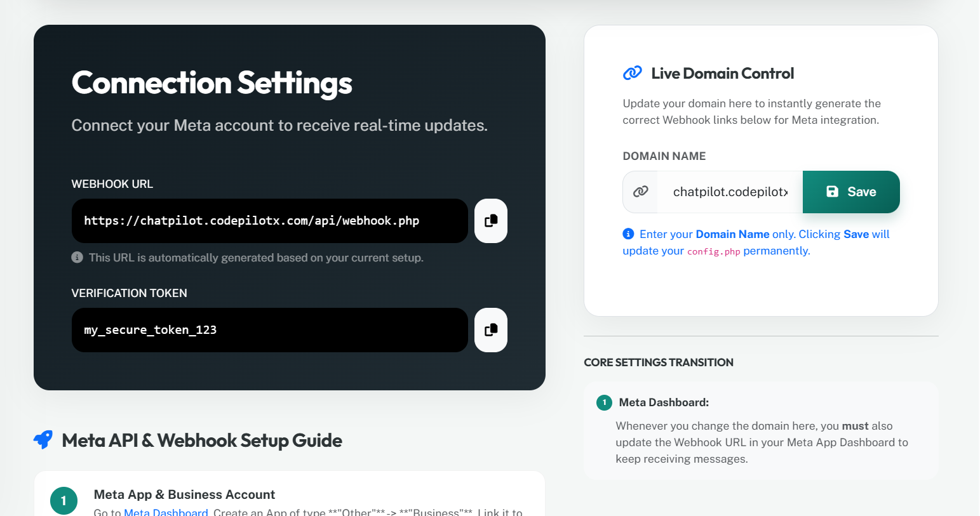Open the Meta Dashboard link
This screenshot has height=516, width=980.
click(x=166, y=512)
